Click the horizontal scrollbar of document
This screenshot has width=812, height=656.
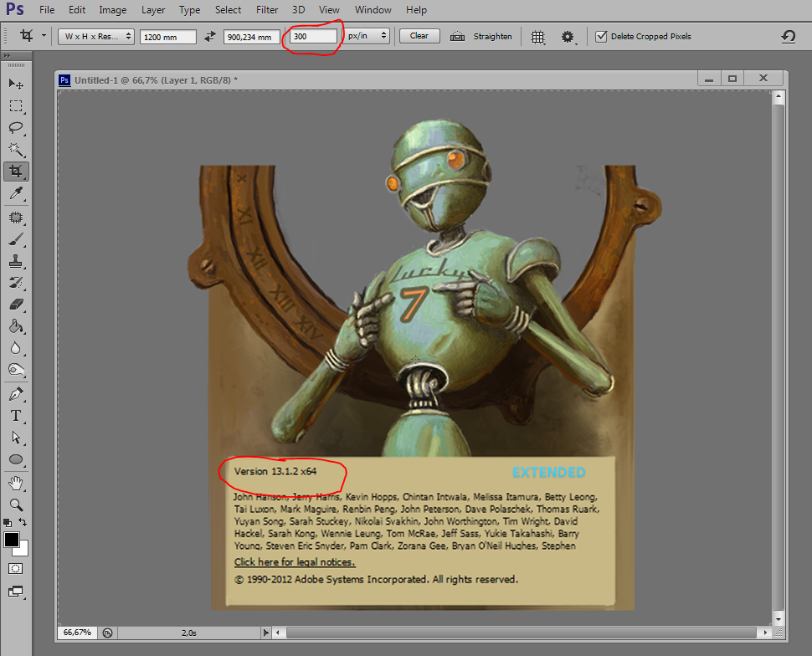(x=521, y=633)
